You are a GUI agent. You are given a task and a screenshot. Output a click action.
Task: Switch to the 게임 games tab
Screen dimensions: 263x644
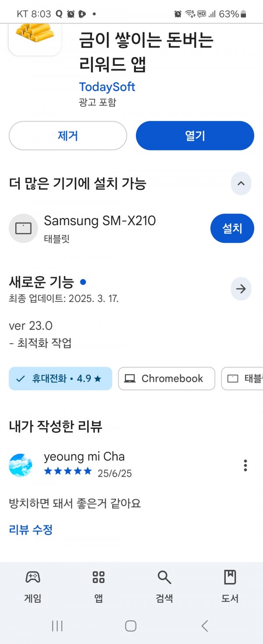(33, 586)
